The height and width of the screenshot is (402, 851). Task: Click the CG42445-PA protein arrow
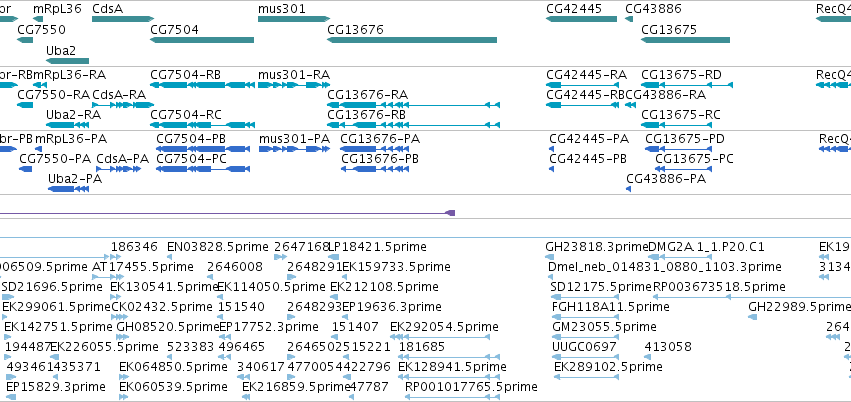(x=551, y=149)
